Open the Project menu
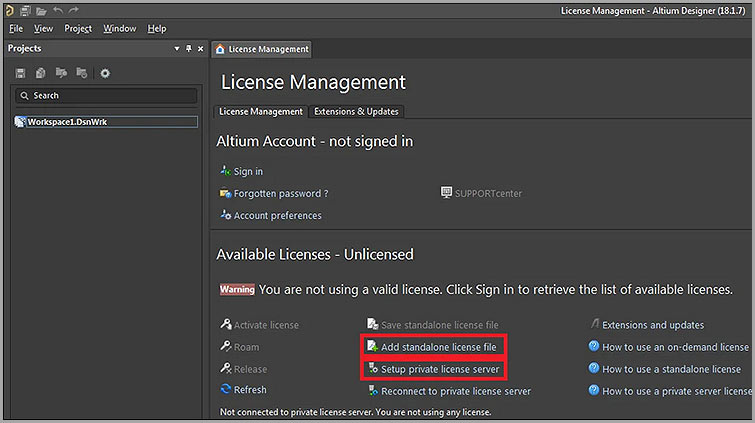Image resolution: width=755 pixels, height=423 pixels. 78,29
